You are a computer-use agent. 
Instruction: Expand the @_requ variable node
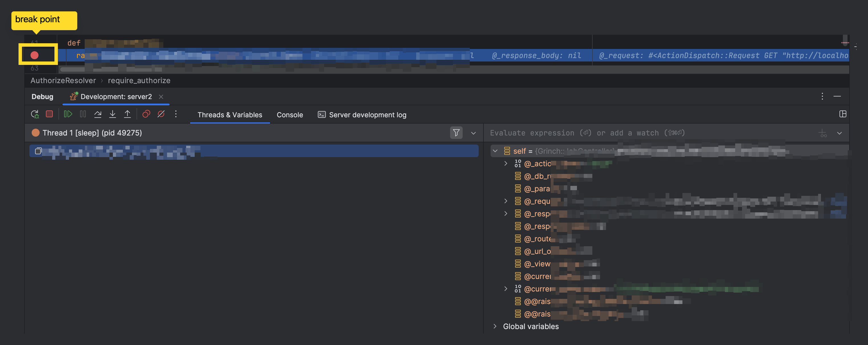click(506, 201)
